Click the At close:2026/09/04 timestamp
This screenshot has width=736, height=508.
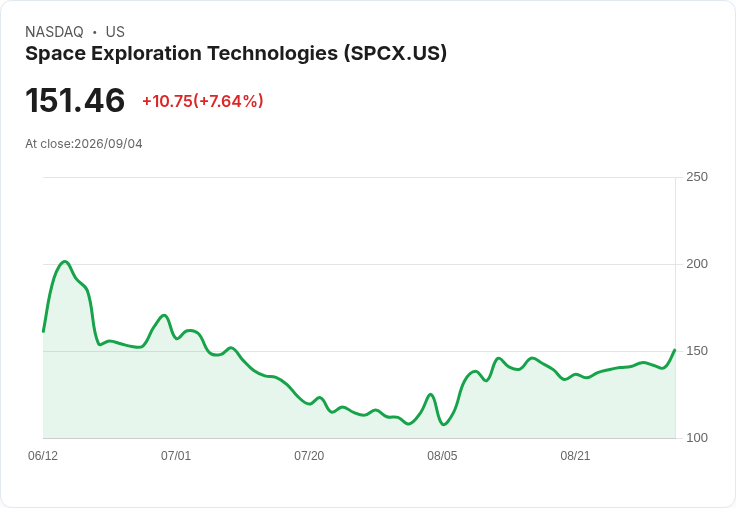[x=84, y=144]
